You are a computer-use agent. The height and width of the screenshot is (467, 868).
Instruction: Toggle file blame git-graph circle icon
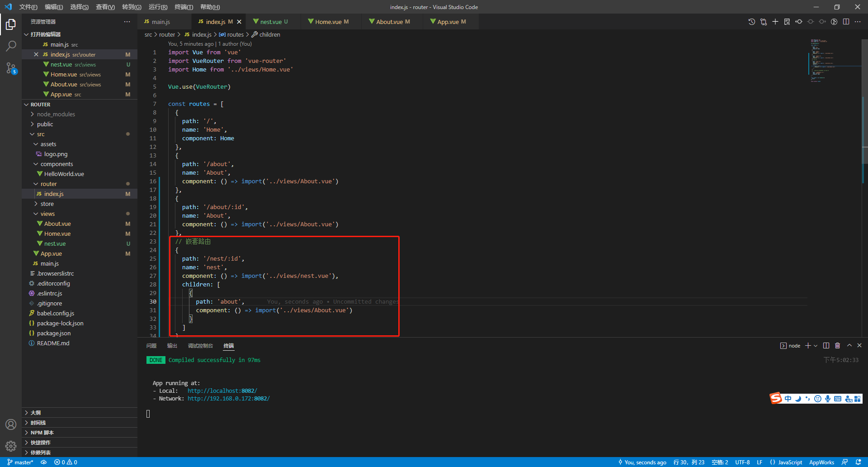834,22
